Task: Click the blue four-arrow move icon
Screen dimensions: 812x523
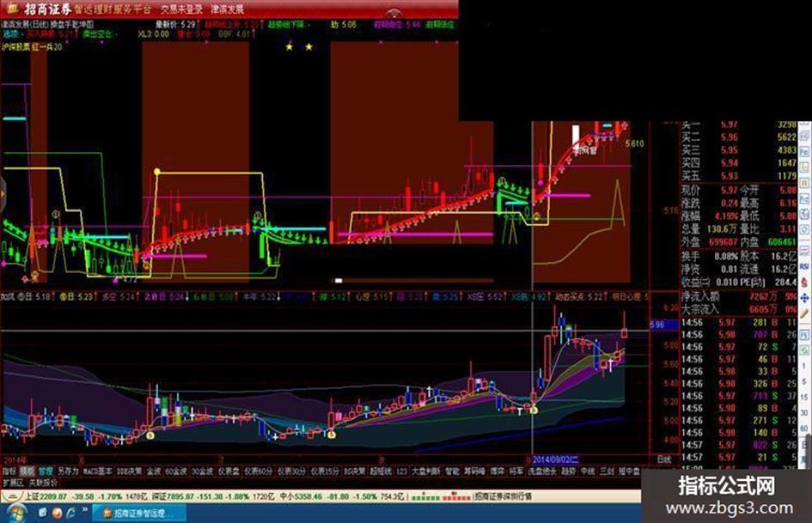Action: click(804, 298)
